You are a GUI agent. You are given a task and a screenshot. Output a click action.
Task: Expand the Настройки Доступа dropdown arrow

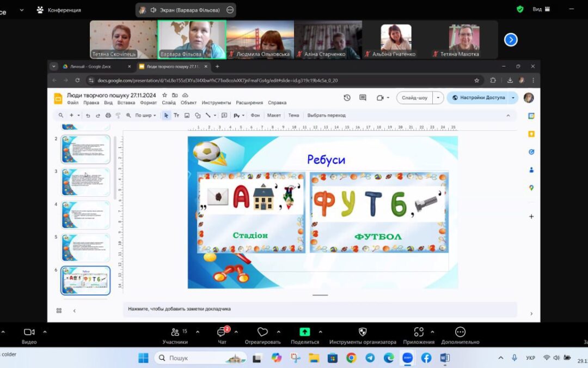[x=513, y=98]
